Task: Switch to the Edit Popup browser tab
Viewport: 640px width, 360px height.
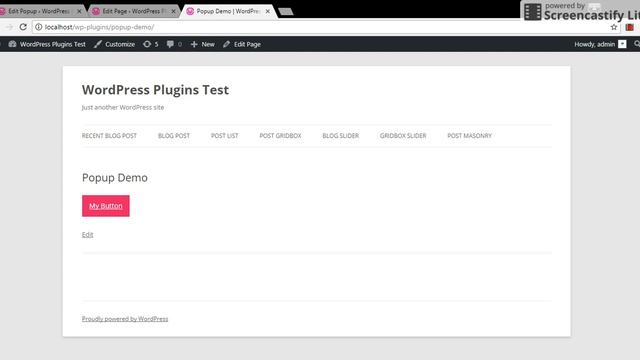Action: point(39,11)
